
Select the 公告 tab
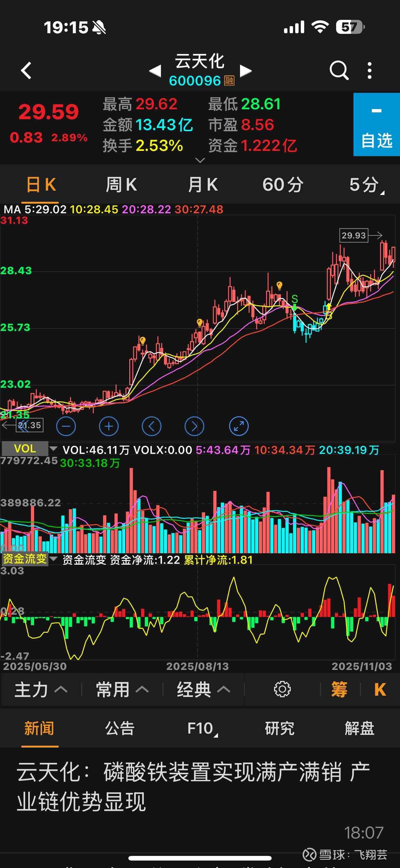(x=119, y=728)
